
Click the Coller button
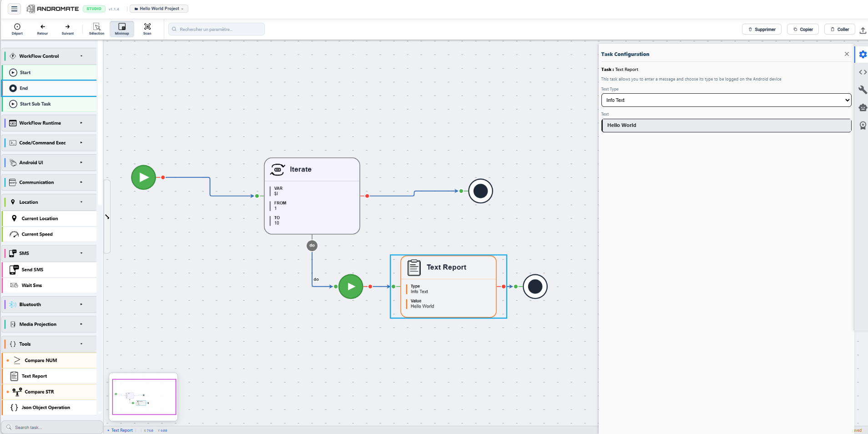[840, 29]
